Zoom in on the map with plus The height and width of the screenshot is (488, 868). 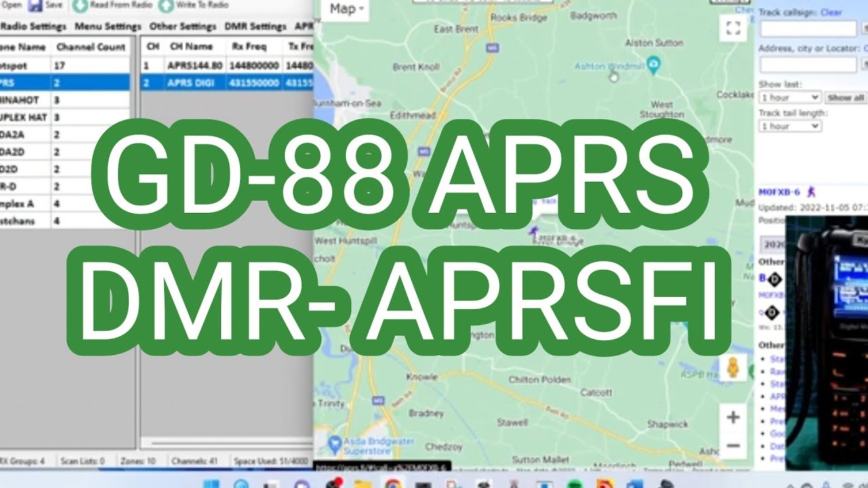(x=732, y=418)
